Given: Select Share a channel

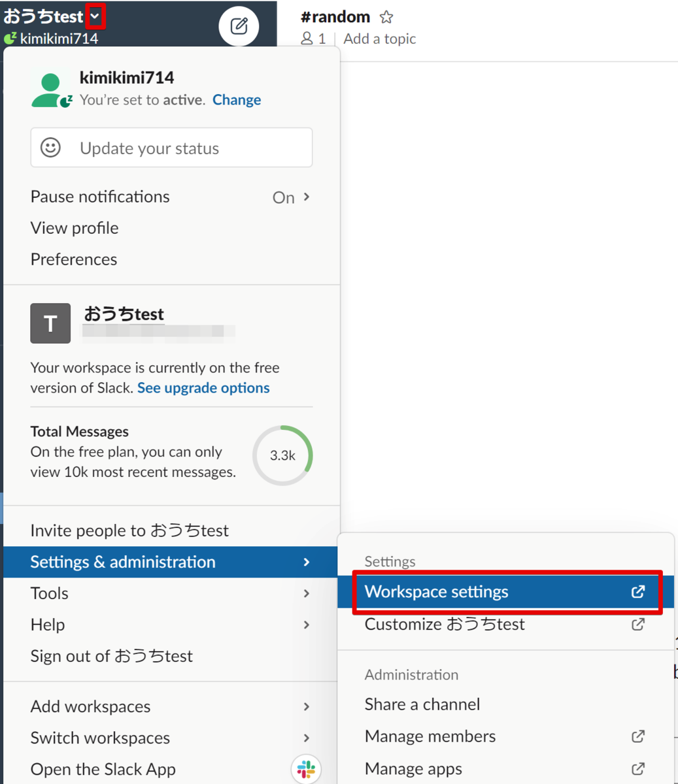Looking at the screenshot, I should (505, 704).
